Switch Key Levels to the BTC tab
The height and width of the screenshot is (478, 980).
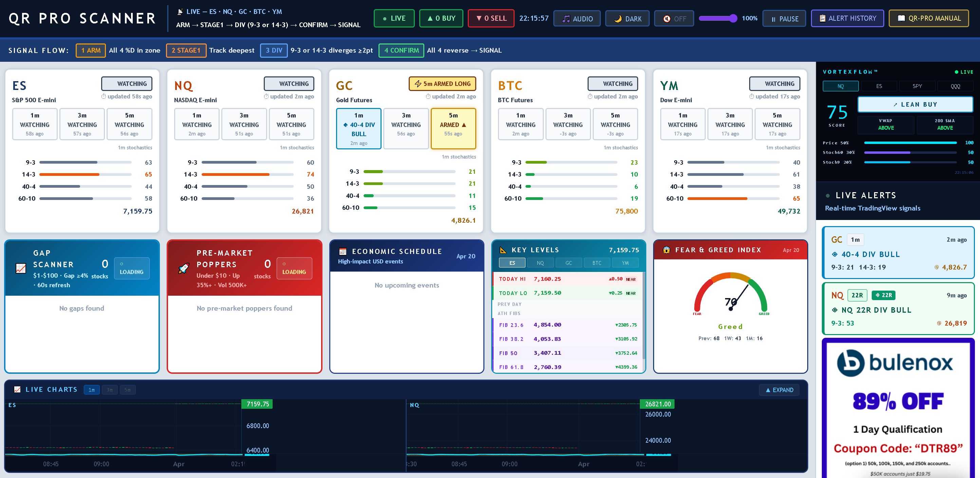pyautogui.click(x=597, y=263)
